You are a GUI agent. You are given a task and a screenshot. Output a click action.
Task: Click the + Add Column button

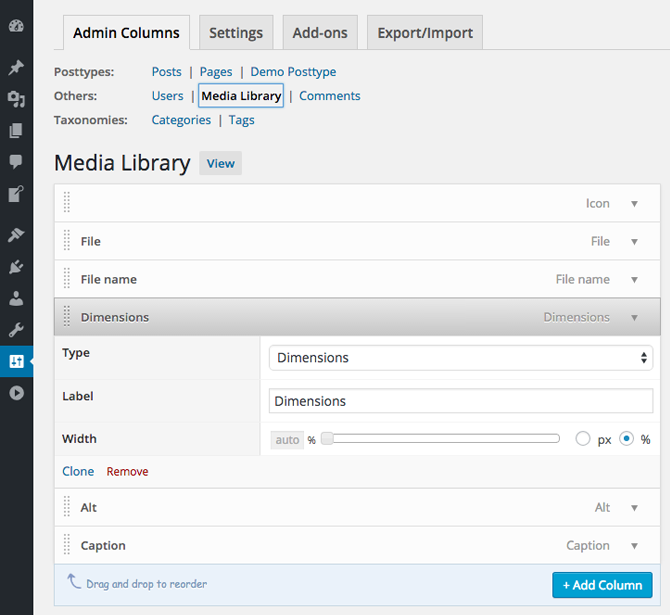click(602, 585)
